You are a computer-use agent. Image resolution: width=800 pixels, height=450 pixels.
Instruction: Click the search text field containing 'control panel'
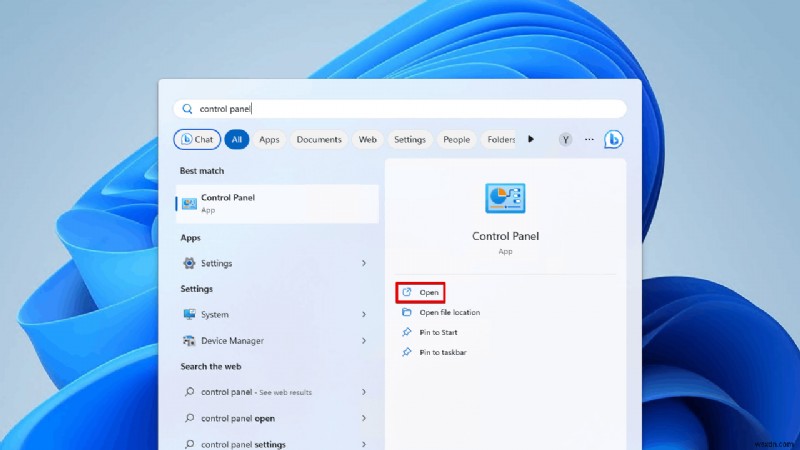click(x=400, y=109)
